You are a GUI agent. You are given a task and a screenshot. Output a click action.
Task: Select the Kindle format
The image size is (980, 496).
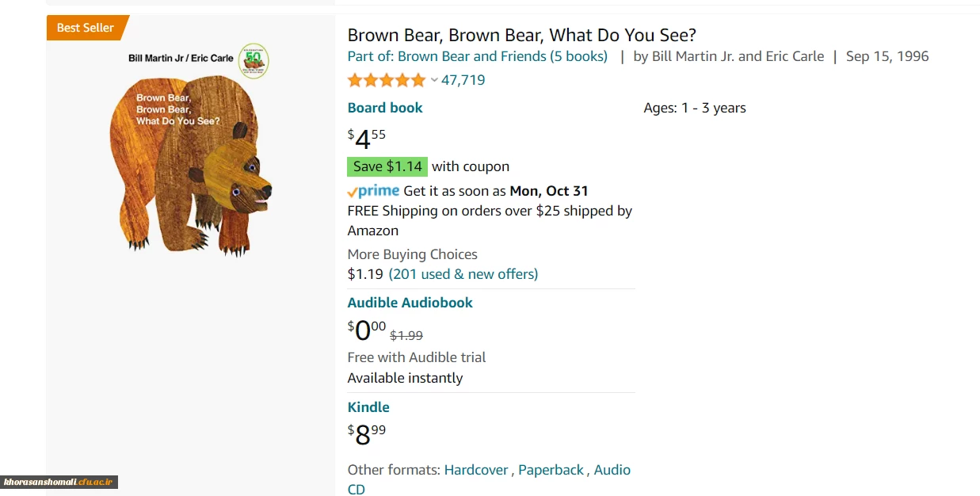[368, 407]
